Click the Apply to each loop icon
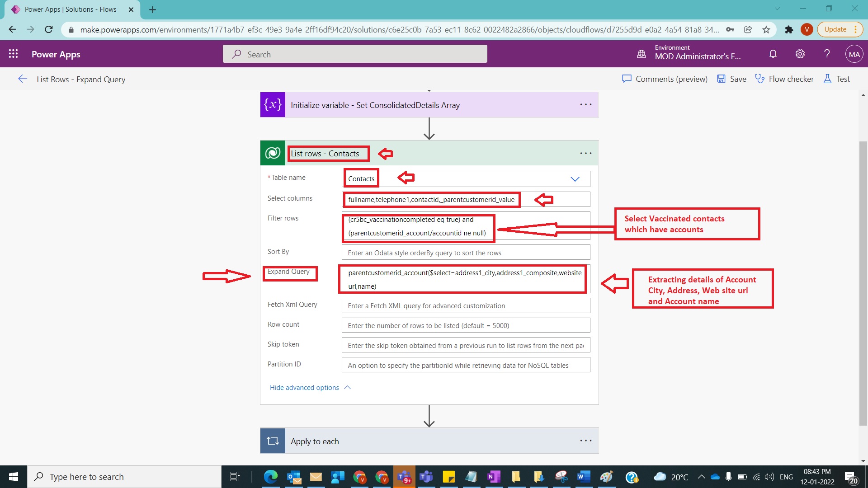Image resolution: width=868 pixels, height=488 pixels. pyautogui.click(x=273, y=441)
